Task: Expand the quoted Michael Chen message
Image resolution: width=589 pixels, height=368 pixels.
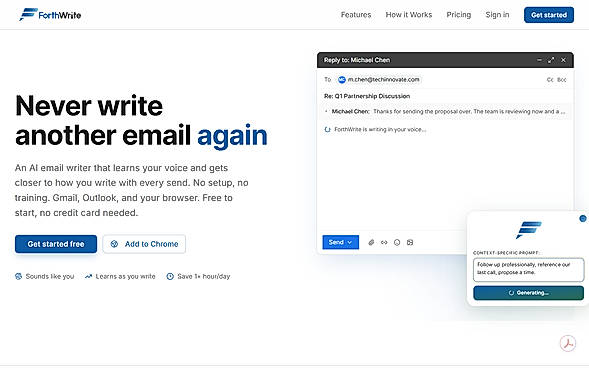Action: (x=445, y=112)
